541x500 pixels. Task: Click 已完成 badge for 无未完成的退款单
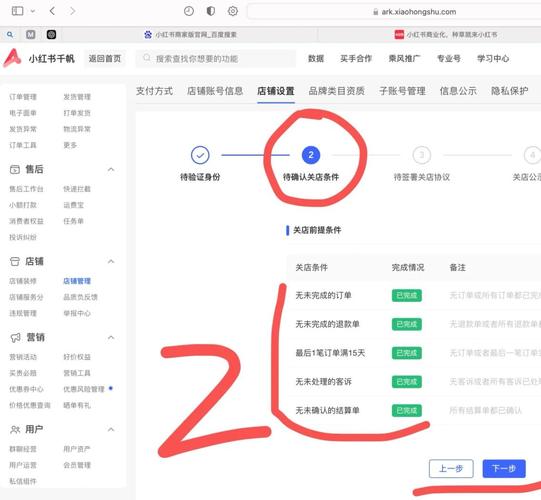pos(406,324)
